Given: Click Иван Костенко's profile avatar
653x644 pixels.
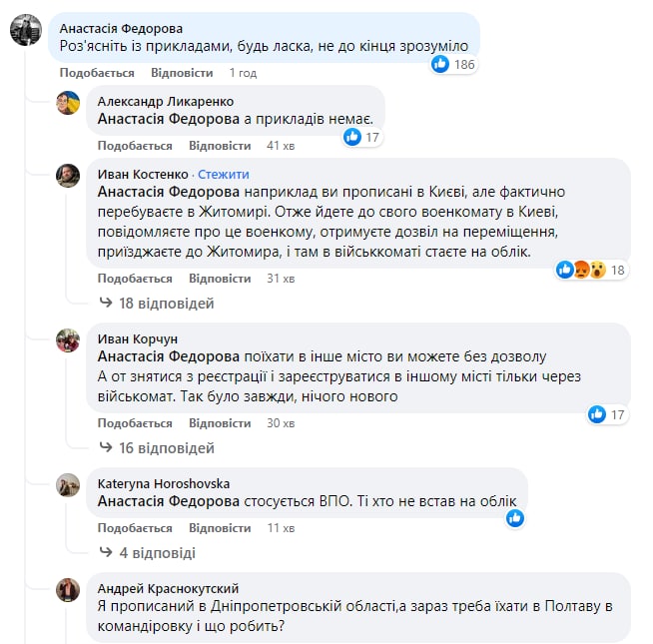Looking at the screenshot, I should coord(68,175).
